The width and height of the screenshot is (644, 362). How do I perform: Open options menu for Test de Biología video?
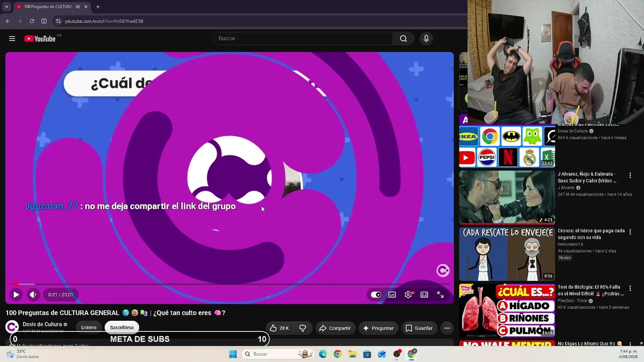pos(630,289)
